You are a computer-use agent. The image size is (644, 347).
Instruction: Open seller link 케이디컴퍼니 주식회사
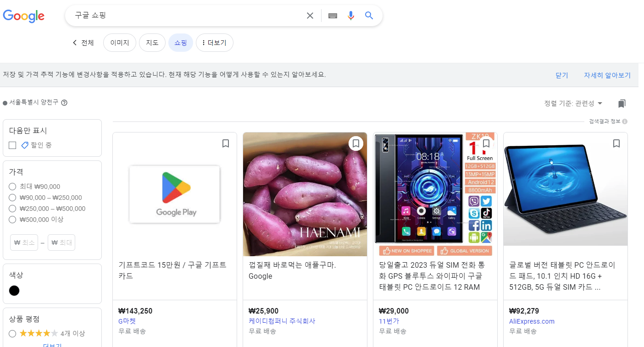point(282,321)
